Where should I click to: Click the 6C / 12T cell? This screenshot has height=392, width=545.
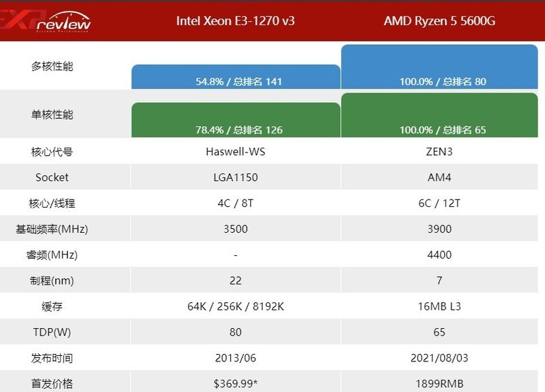(439, 203)
